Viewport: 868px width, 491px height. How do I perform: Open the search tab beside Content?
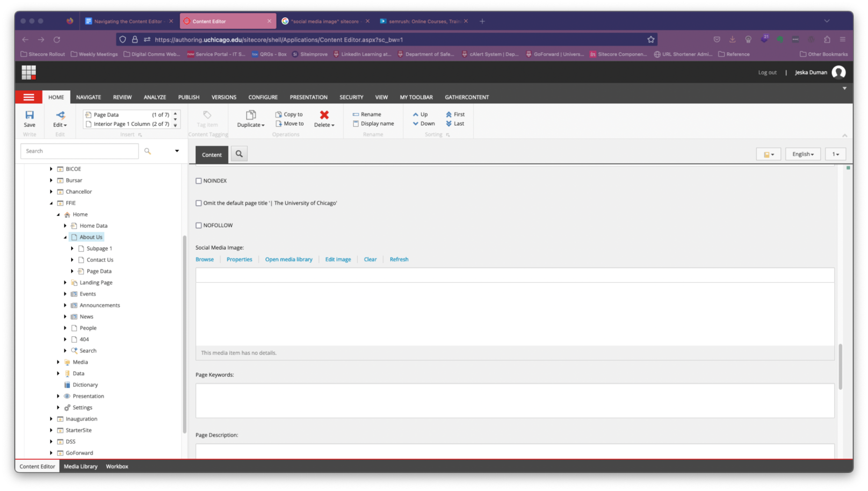coord(239,154)
